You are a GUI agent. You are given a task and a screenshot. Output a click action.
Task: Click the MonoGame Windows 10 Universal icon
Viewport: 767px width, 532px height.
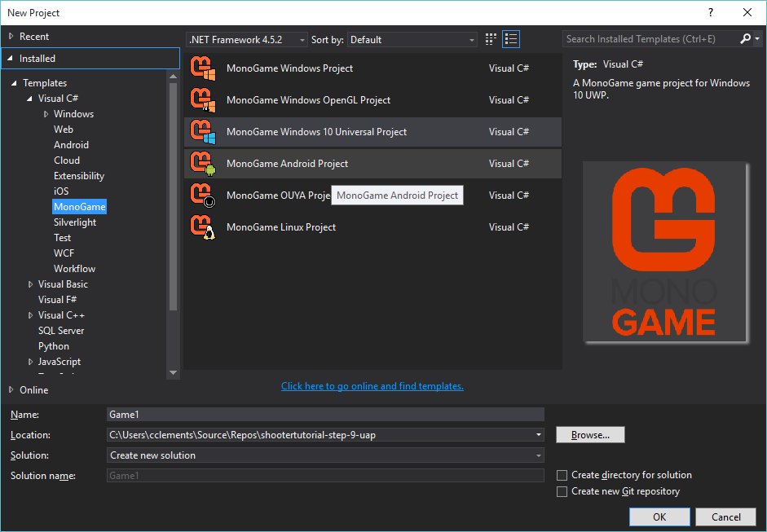pyautogui.click(x=202, y=131)
